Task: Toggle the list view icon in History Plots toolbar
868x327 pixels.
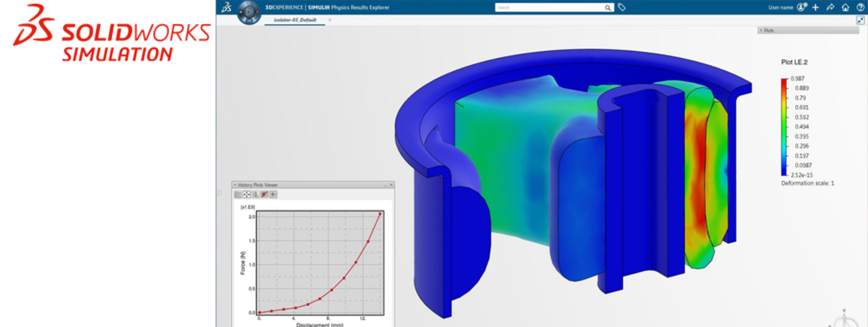Action: tap(238, 194)
